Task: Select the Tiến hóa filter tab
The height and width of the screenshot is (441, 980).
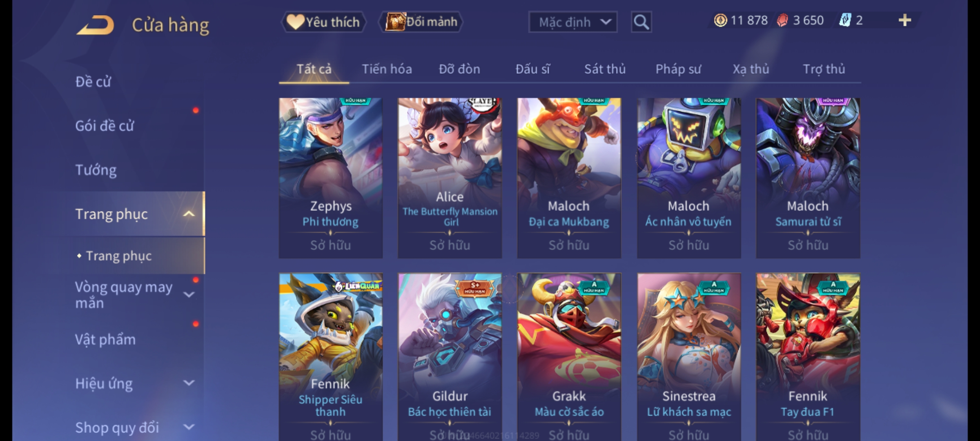Action: [x=387, y=69]
